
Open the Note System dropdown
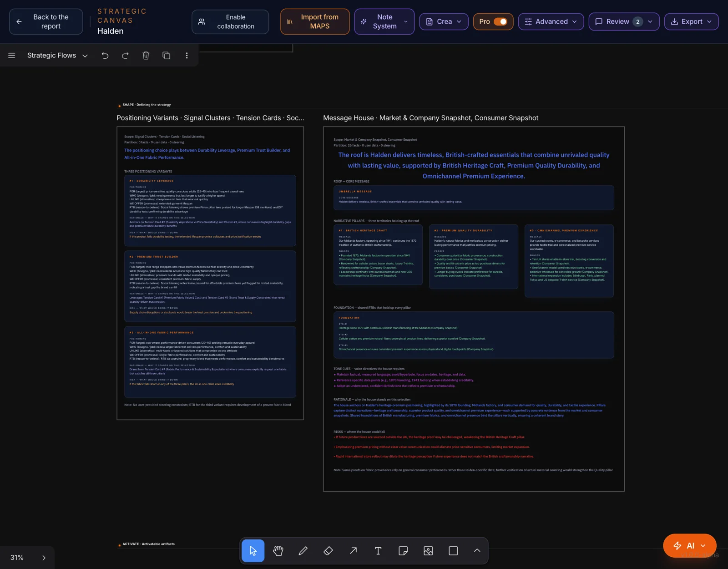point(384,21)
